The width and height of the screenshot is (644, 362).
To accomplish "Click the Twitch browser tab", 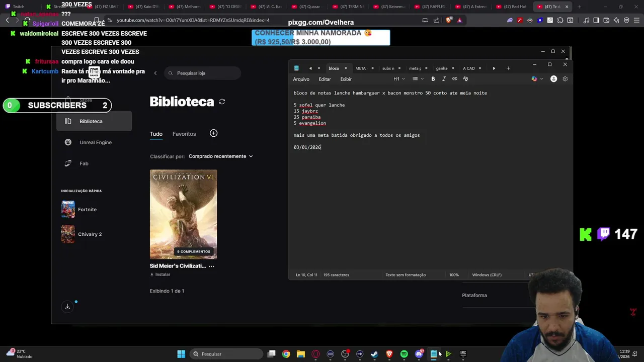I will (x=19, y=7).
